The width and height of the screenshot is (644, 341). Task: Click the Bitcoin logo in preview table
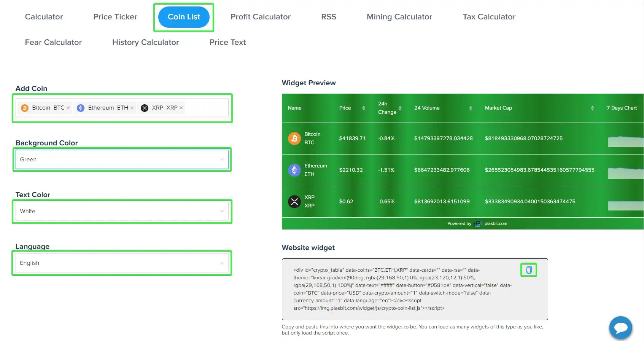click(294, 139)
